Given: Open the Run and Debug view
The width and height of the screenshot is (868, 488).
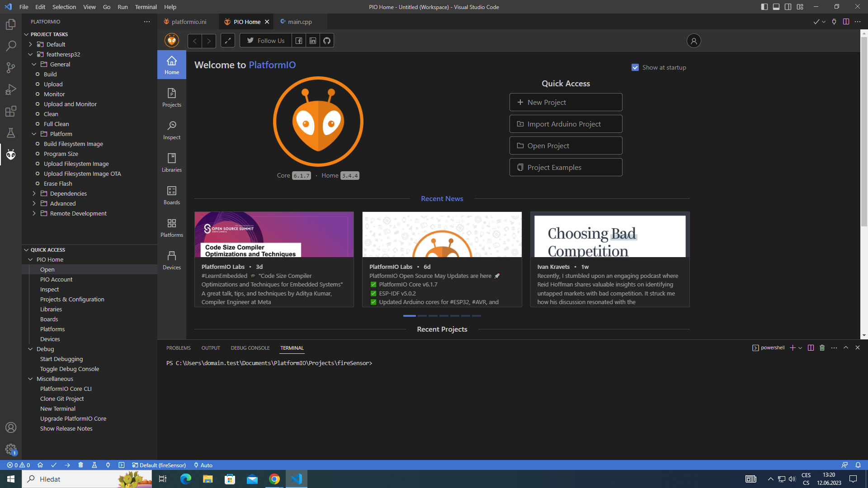Looking at the screenshot, I should tap(11, 89).
